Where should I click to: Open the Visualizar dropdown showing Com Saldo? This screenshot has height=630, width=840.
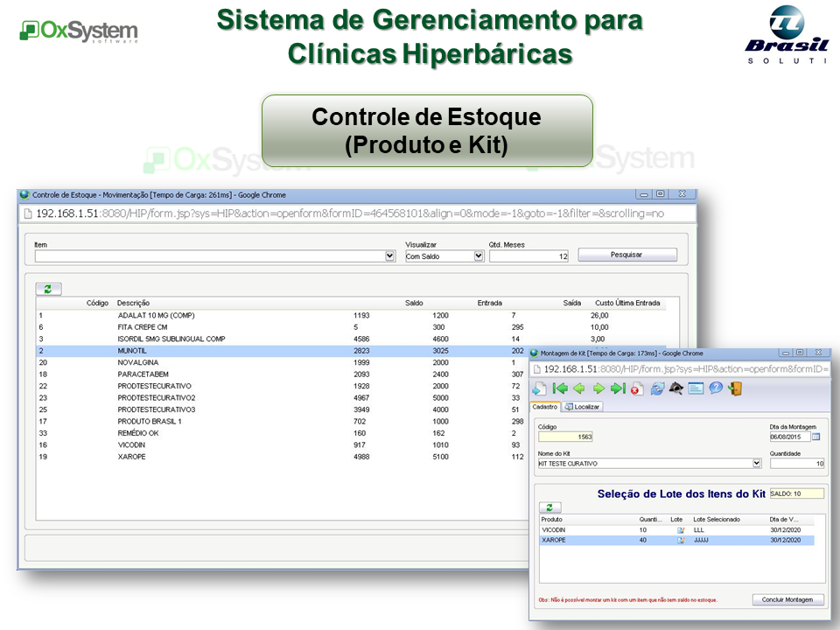pos(479,256)
